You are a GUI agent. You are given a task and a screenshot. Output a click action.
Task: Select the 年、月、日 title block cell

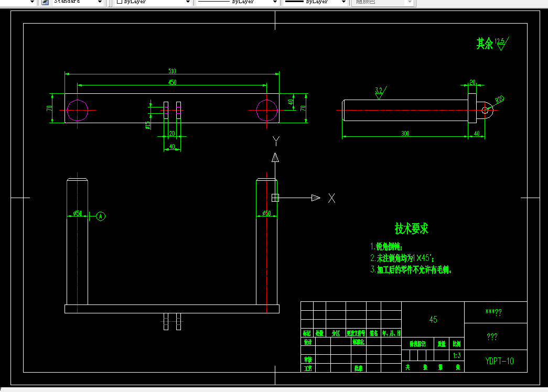[x=391, y=333]
